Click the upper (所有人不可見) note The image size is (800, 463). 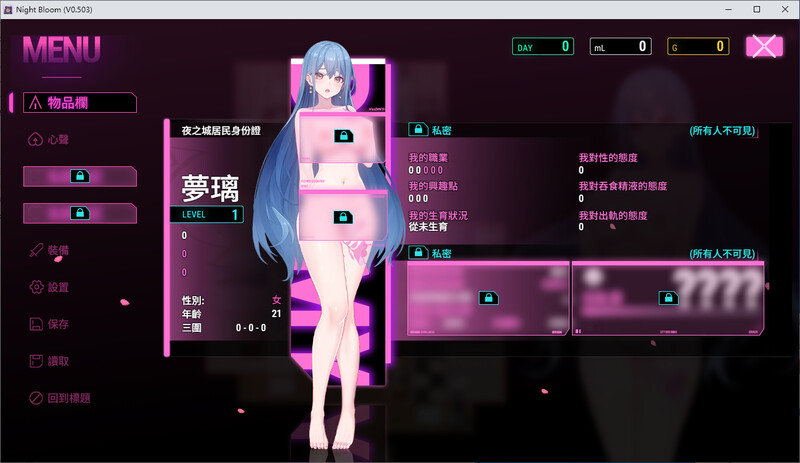click(x=722, y=131)
